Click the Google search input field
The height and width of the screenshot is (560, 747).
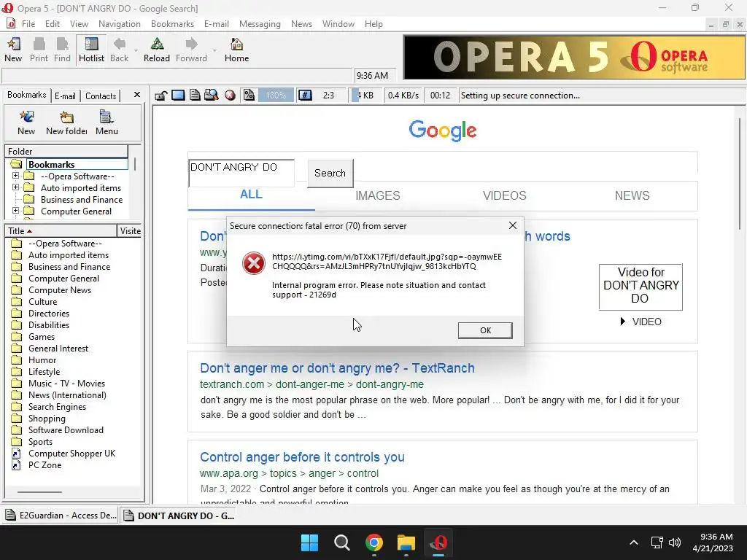pyautogui.click(x=241, y=174)
